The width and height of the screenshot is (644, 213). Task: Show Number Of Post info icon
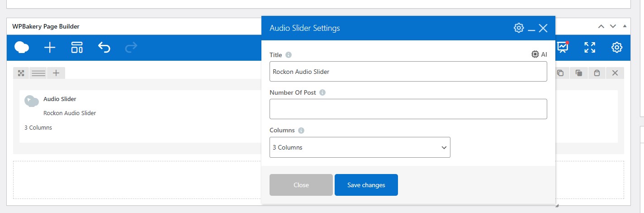[322, 92]
